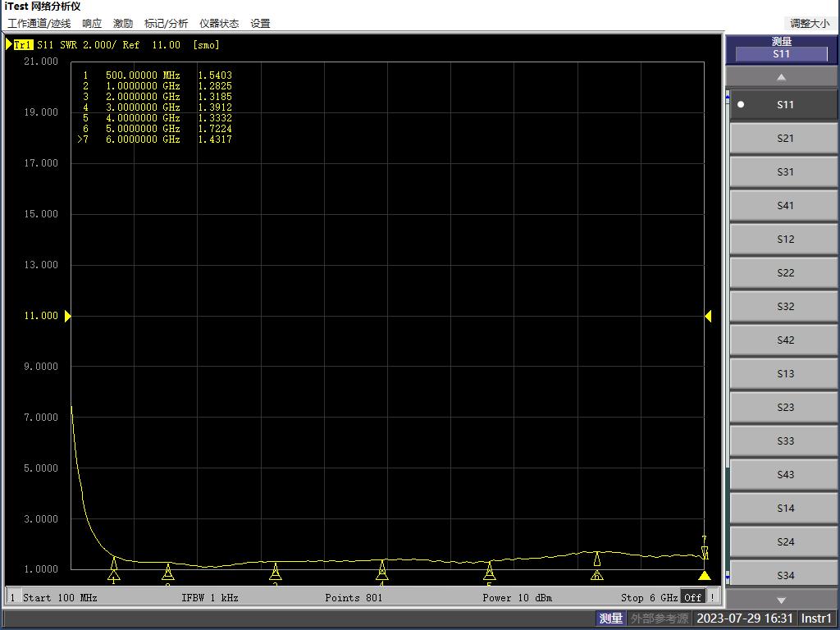Click left reference level arrow at 11.000

[68, 316]
